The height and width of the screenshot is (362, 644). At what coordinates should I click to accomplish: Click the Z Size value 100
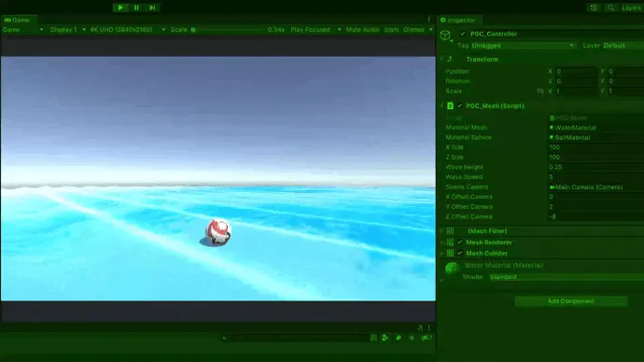click(x=596, y=157)
